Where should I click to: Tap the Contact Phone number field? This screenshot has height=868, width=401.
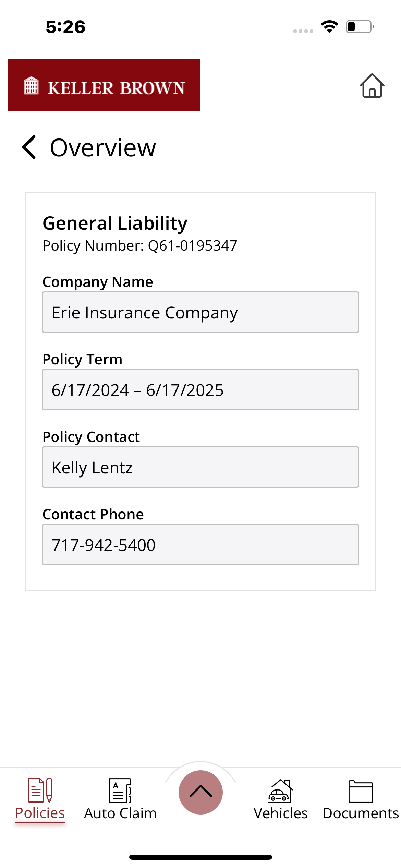point(200,545)
